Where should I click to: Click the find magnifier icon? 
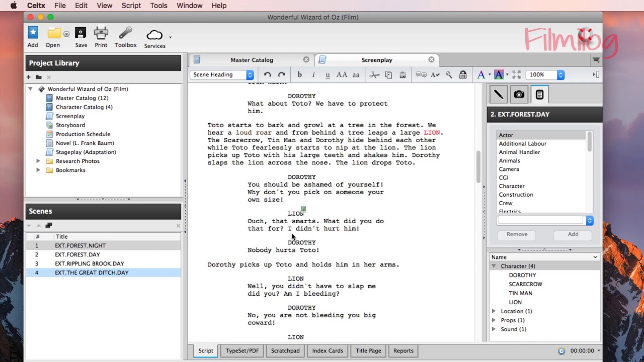449,74
